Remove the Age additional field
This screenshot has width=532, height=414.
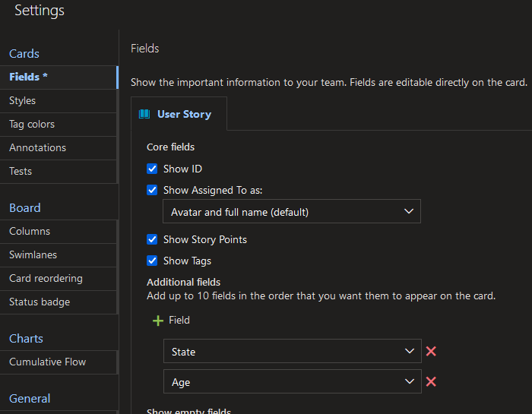pos(431,382)
